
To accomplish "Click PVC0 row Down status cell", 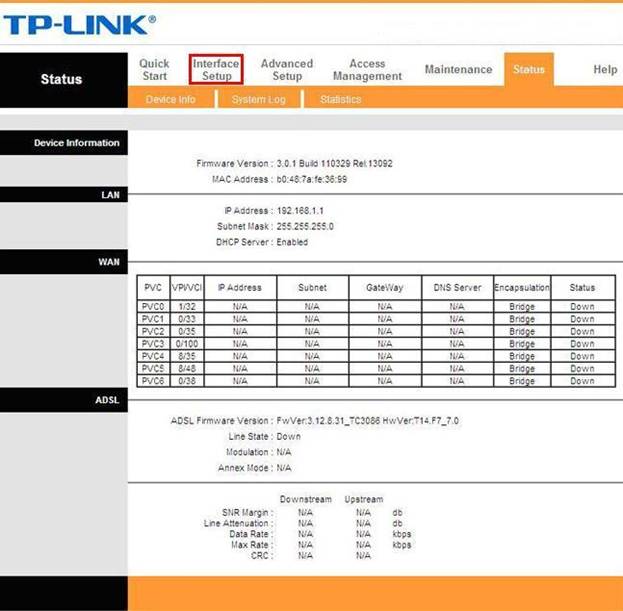I will [582, 306].
